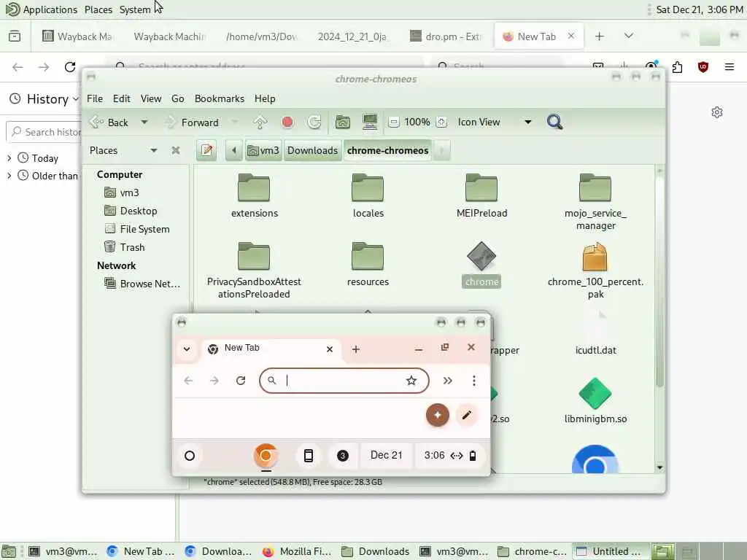Close the Places sidebar pane
This screenshot has height=560, width=747.
[x=176, y=150]
